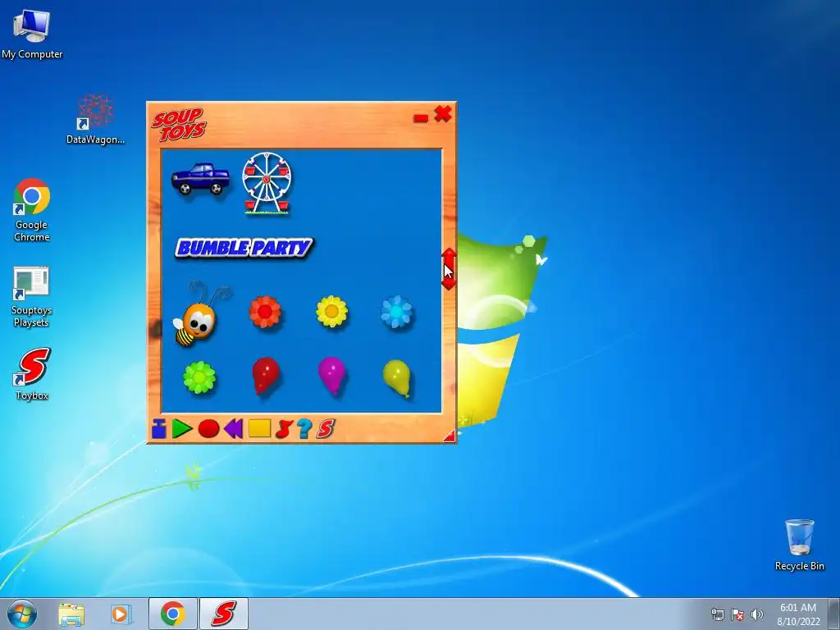Close the Soup Toys toybox window
This screenshot has width=840, height=630.
443,113
